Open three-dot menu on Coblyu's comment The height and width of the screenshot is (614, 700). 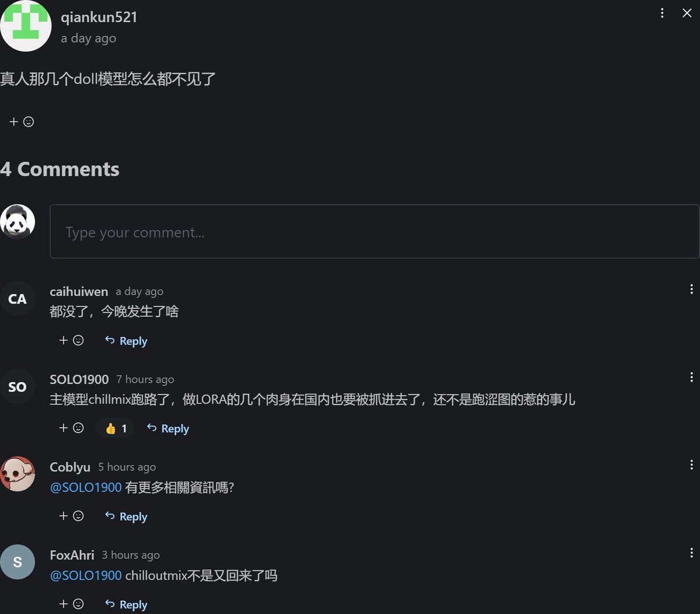pyautogui.click(x=691, y=465)
